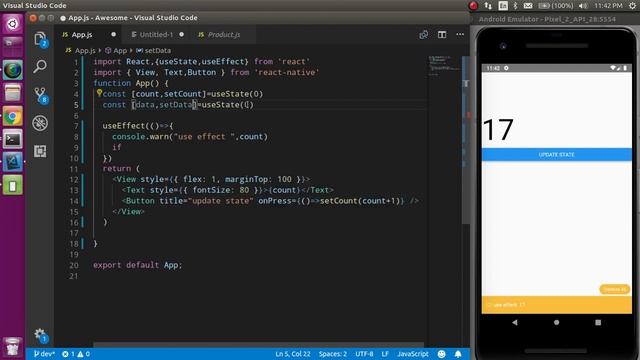This screenshot has height=360, width=640.
Task: Open the system power gear in the top bar
Action: [632, 6]
